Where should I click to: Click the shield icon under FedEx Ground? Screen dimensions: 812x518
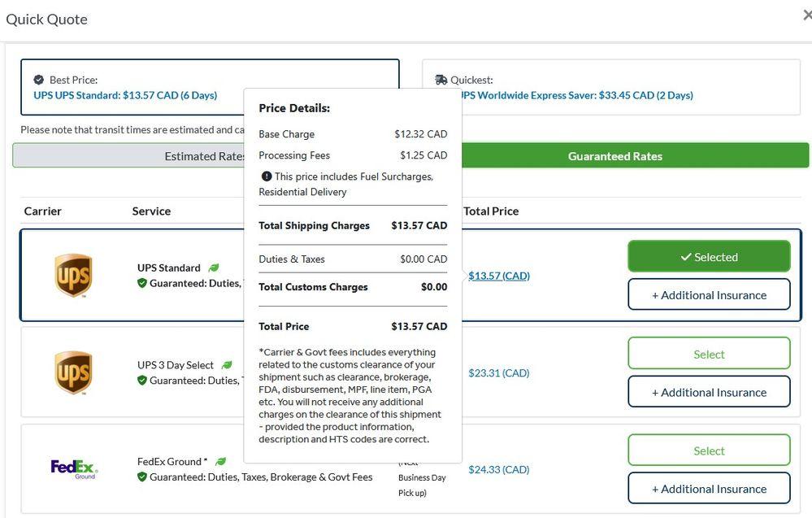pyautogui.click(x=142, y=477)
